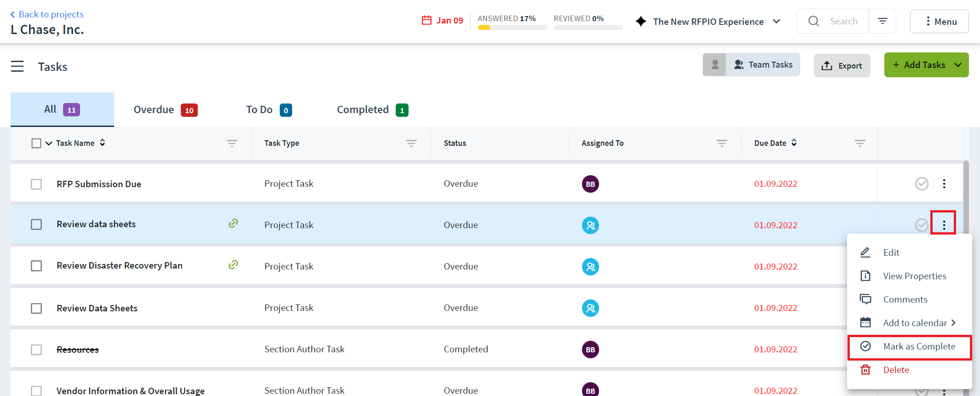Open the search filter options icon

click(882, 21)
